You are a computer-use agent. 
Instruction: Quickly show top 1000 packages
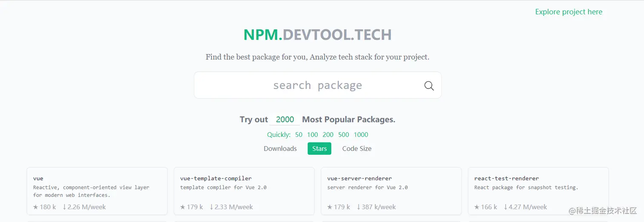(x=361, y=135)
